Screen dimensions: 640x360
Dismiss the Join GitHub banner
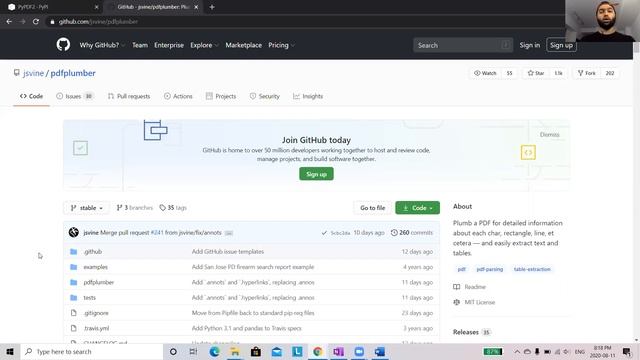pos(549,135)
